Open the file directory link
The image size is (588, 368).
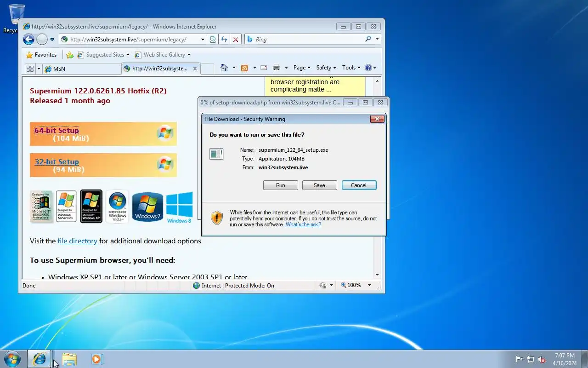click(77, 241)
